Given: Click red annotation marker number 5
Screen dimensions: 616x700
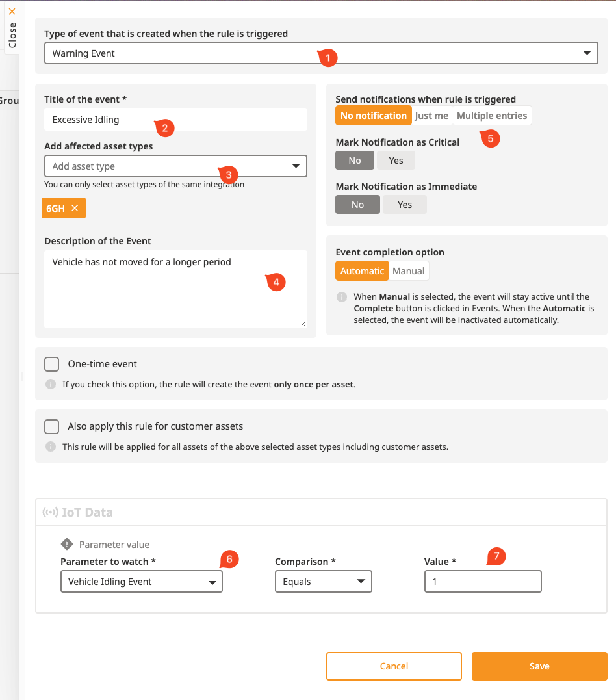Looking at the screenshot, I should tap(491, 138).
